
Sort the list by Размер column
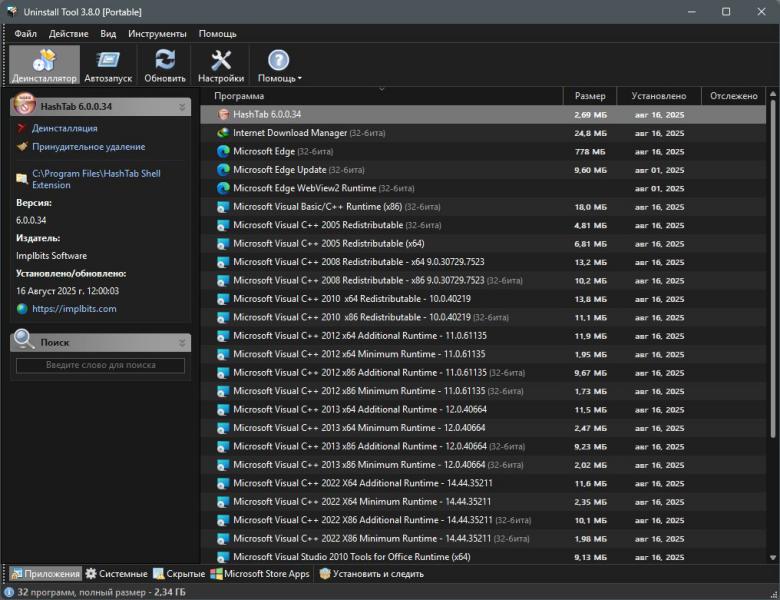pyautogui.click(x=590, y=96)
